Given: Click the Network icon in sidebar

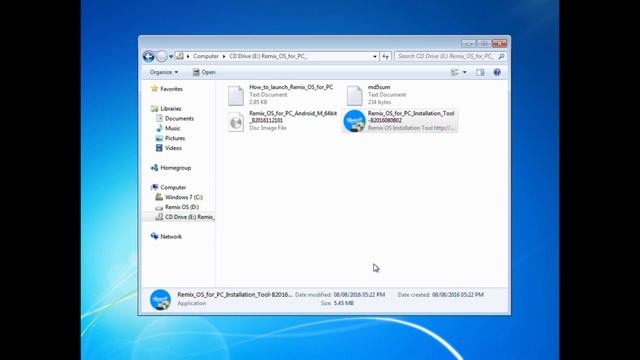Looking at the screenshot, I should (x=154, y=236).
